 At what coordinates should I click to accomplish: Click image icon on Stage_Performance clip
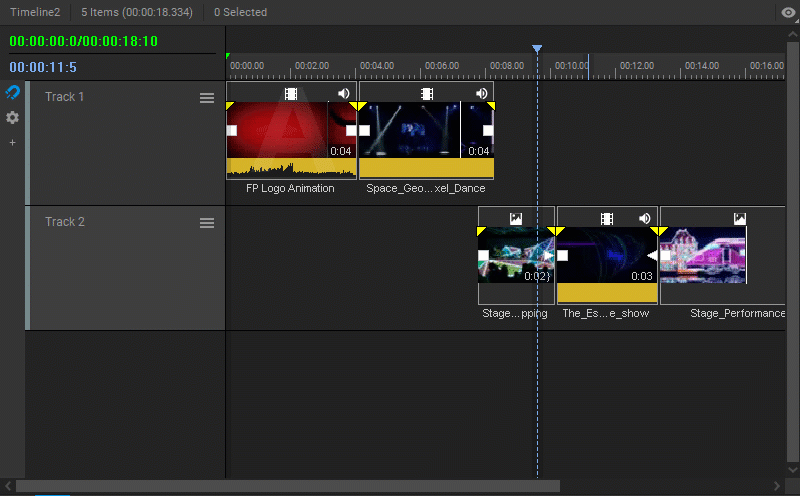[x=740, y=219]
